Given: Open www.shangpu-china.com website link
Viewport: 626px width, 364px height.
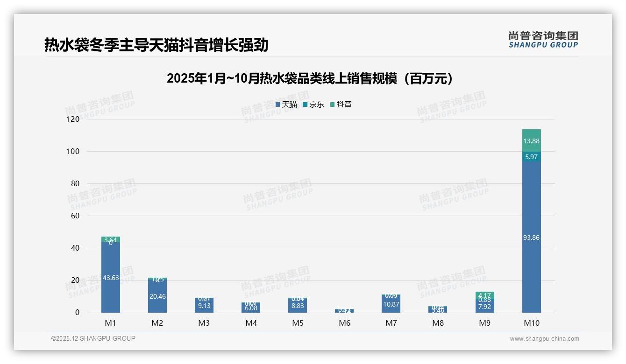Looking at the screenshot, I should coord(544,339).
